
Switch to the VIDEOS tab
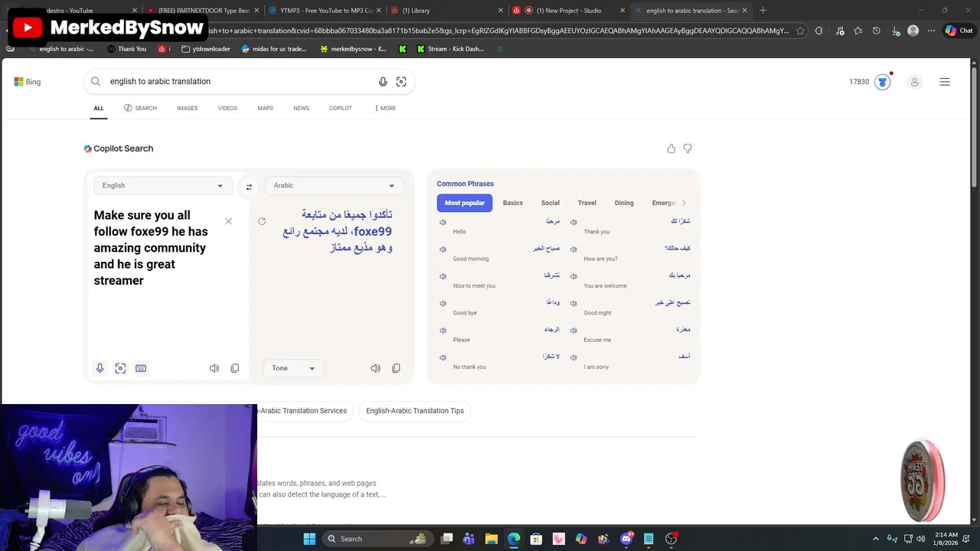(227, 108)
